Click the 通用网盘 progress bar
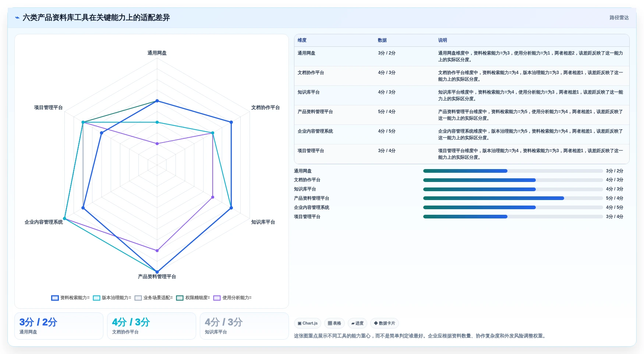The width and height of the screenshot is (644, 354). (513, 171)
